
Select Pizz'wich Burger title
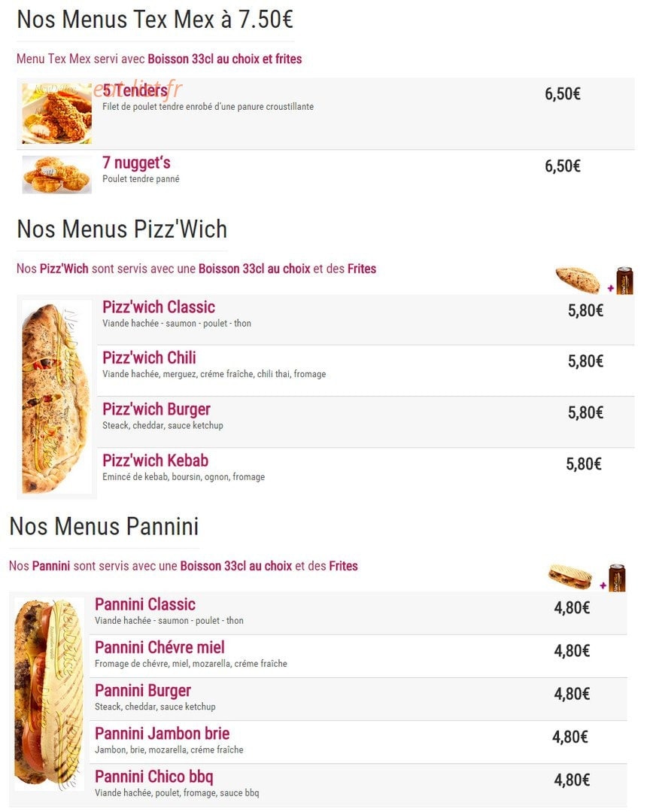click(156, 409)
